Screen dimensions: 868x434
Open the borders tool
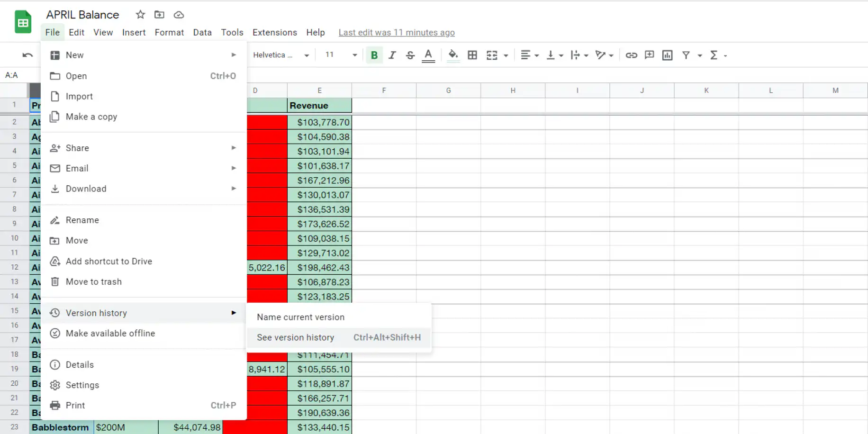point(472,55)
